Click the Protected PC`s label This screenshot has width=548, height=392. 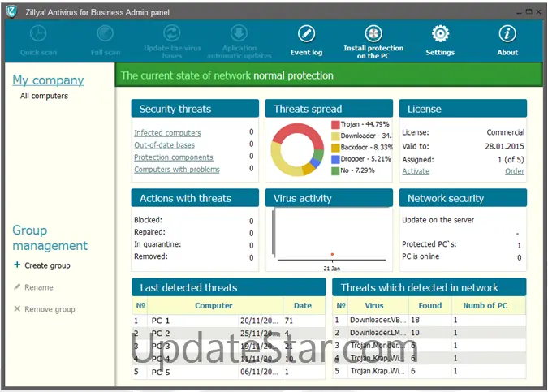(x=429, y=244)
